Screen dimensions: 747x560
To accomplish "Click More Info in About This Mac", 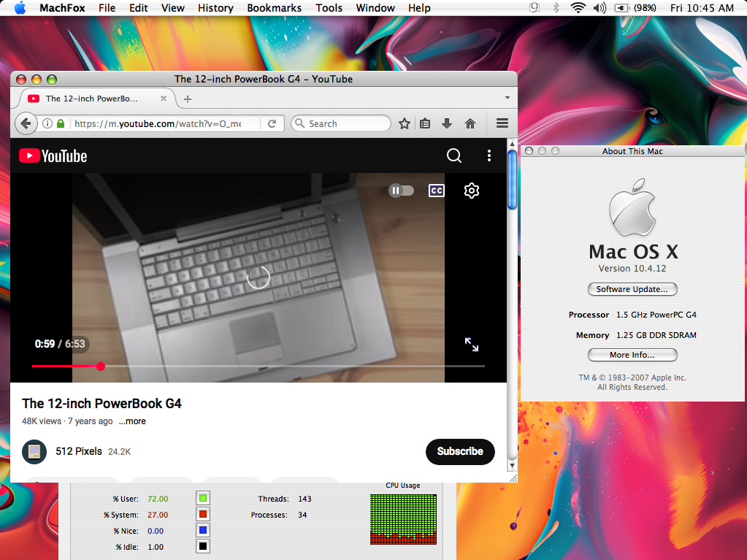I will [x=632, y=355].
